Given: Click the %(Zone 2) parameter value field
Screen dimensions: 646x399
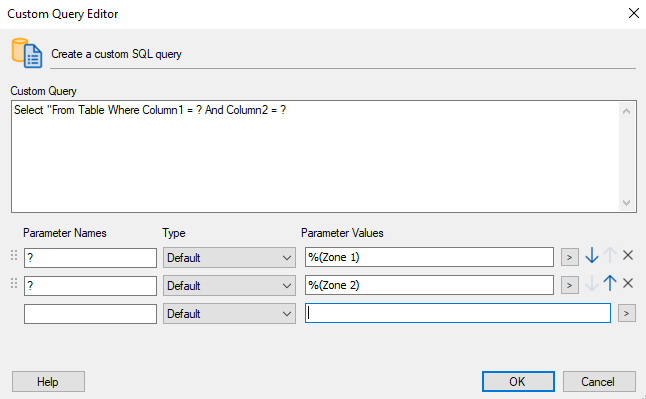Looking at the screenshot, I should pos(429,285).
